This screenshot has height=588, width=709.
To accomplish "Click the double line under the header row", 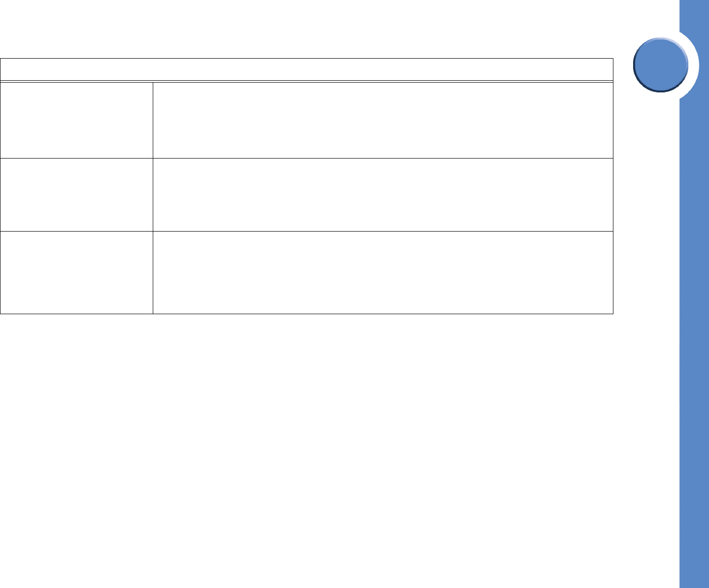I will 306,81.
